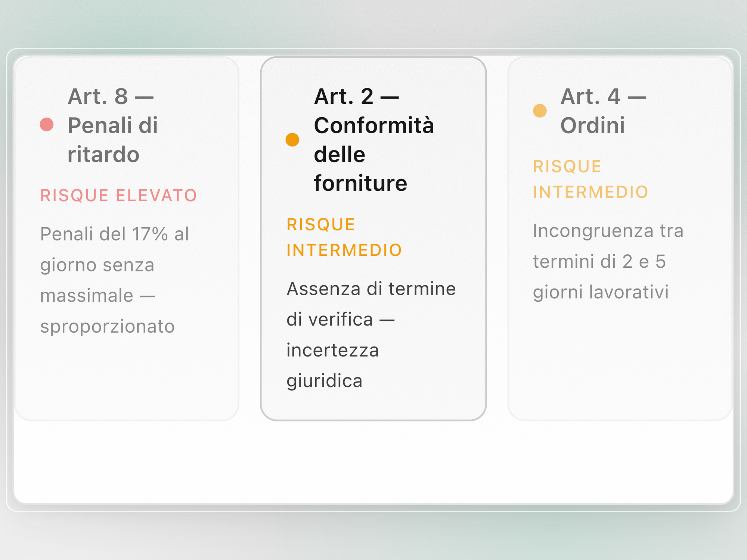Open the Art. 4 Ordini card
The image size is (747, 560).
[620, 238]
